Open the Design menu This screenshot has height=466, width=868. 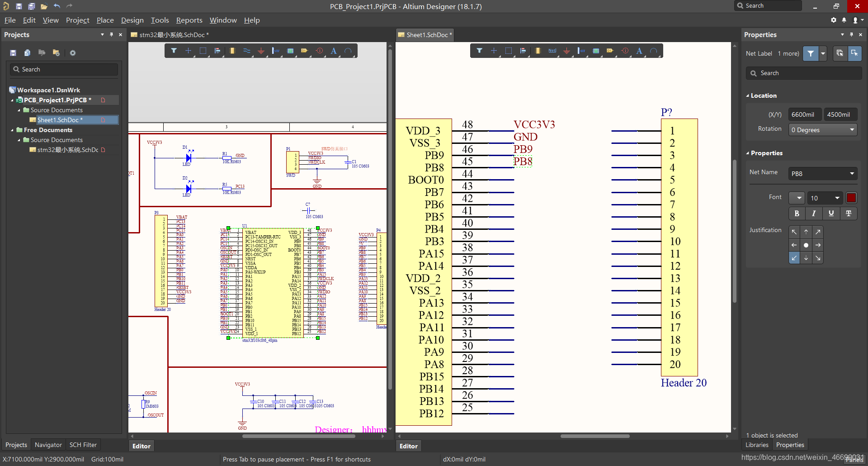tap(132, 20)
